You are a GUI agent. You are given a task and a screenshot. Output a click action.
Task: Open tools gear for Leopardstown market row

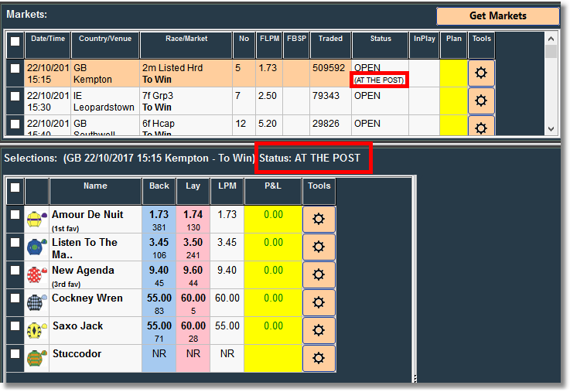481,101
